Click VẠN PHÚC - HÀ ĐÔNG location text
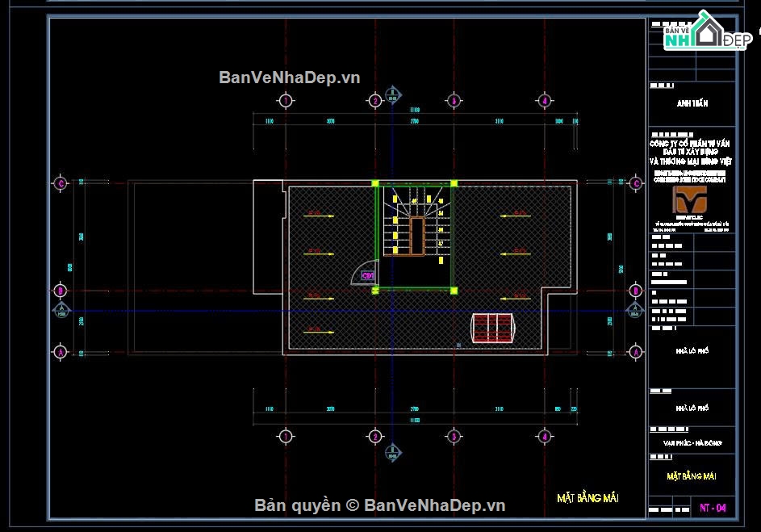 (692, 443)
